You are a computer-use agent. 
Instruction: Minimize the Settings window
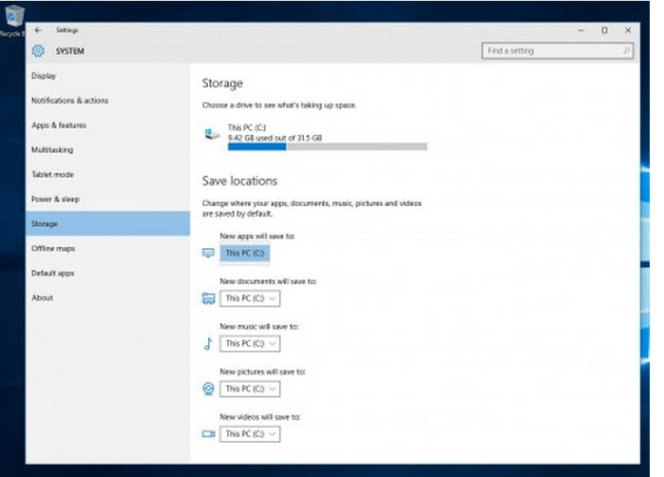(581, 30)
